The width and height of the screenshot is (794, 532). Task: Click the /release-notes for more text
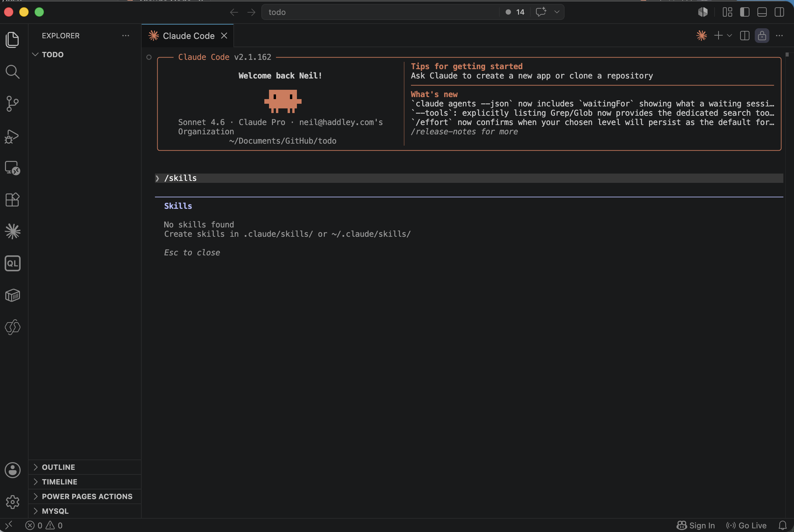464,132
